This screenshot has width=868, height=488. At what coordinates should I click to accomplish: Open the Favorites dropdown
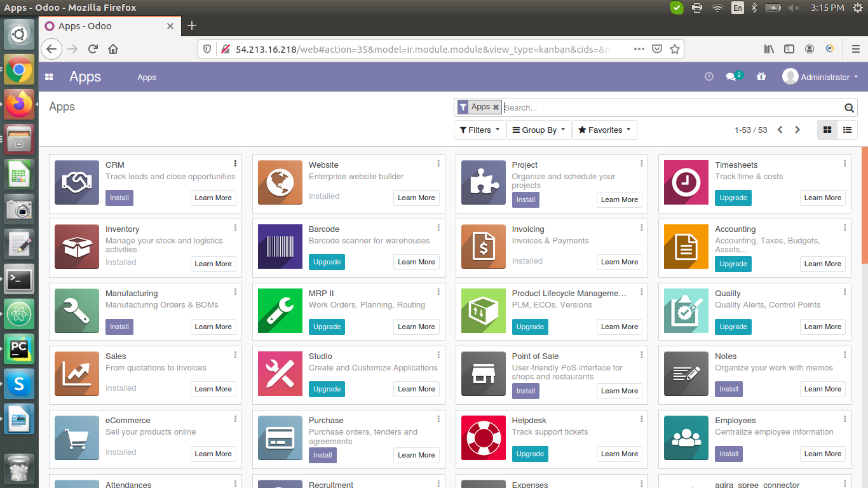(x=604, y=130)
